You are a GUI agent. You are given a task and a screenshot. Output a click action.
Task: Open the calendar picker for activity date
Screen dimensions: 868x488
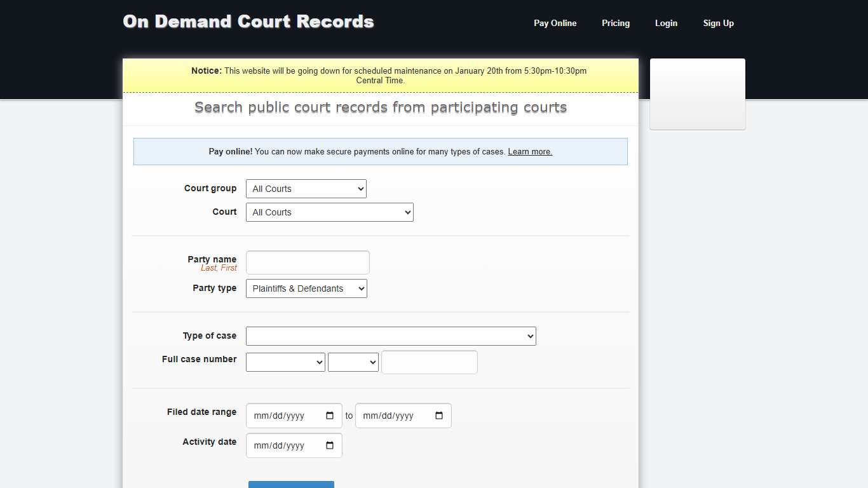pos(330,445)
